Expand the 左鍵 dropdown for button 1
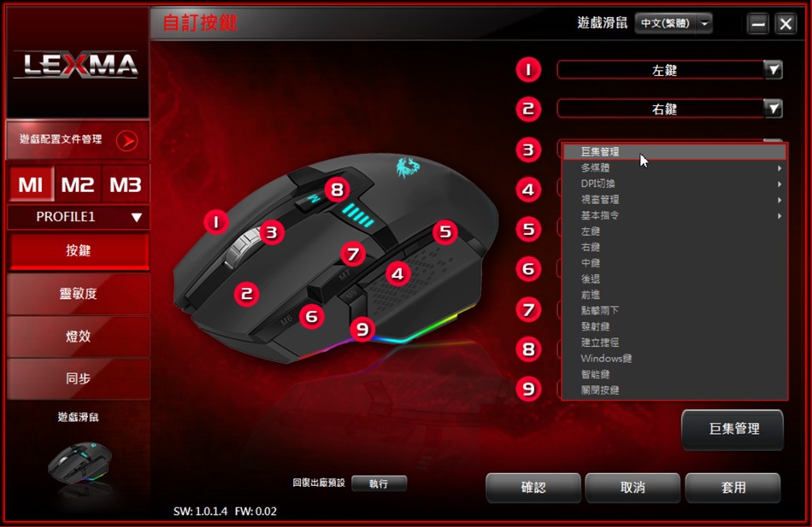 tap(774, 70)
